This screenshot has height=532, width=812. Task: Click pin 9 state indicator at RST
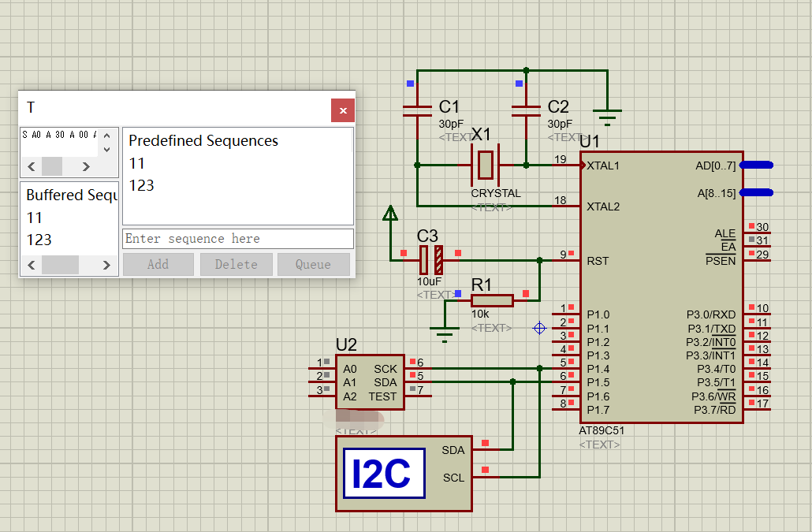(571, 253)
